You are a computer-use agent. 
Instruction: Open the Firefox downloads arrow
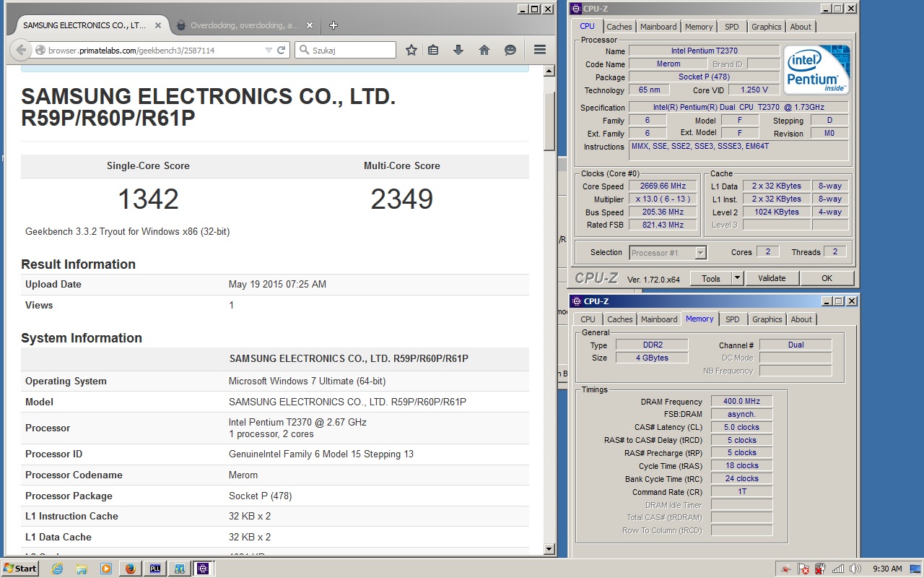458,50
